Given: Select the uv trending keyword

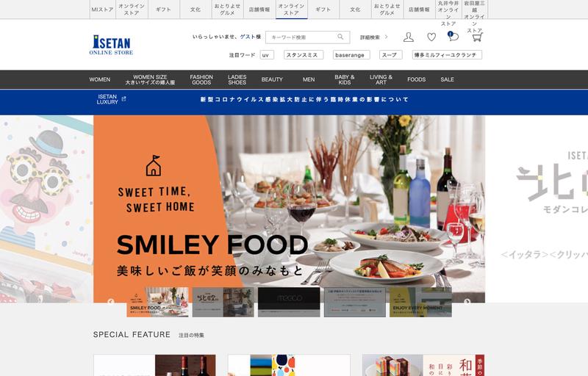Looking at the screenshot, I should (267, 55).
